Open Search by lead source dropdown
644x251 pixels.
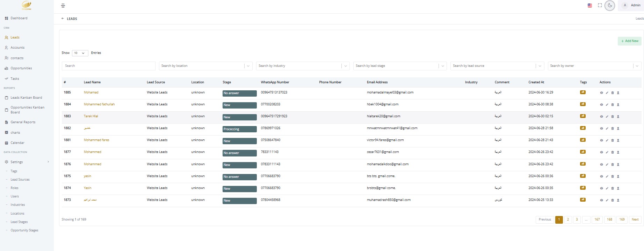click(x=497, y=66)
